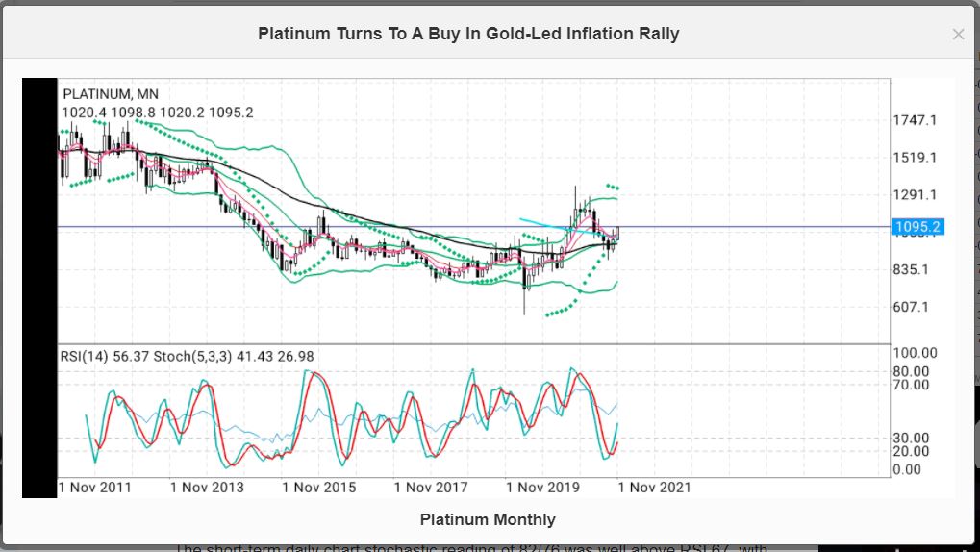The width and height of the screenshot is (980, 552).
Task: Click the 0.00 RSI scale label
Action: click(907, 469)
